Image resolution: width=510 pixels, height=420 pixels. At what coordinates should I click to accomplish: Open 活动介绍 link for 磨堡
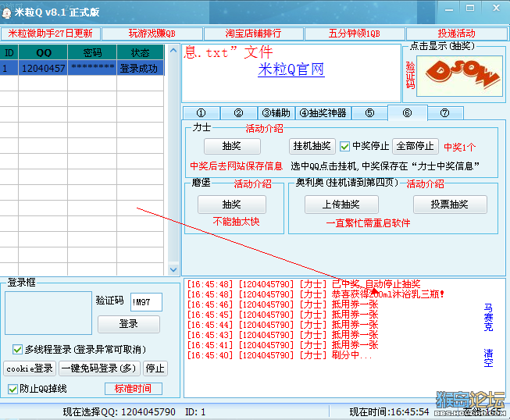[253, 184]
